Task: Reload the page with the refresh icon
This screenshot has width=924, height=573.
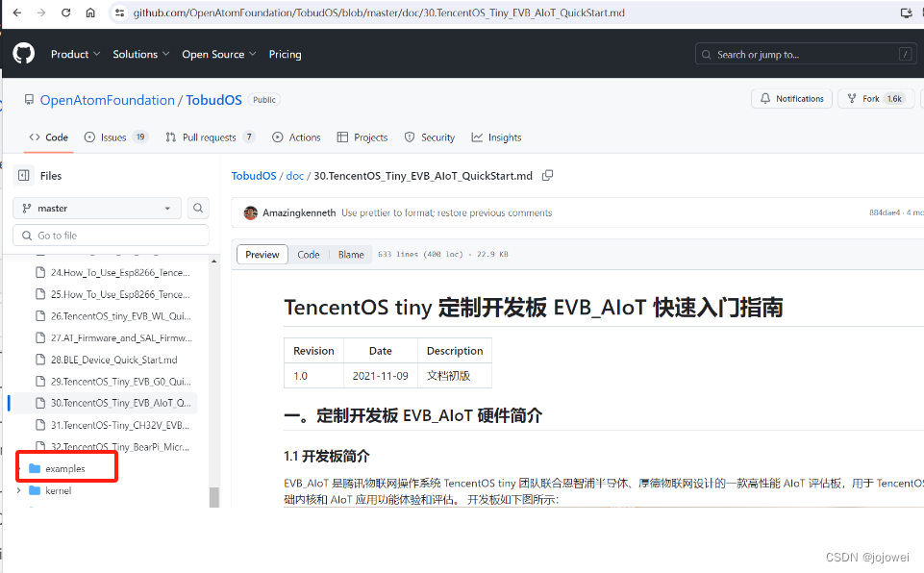Action: [66, 12]
